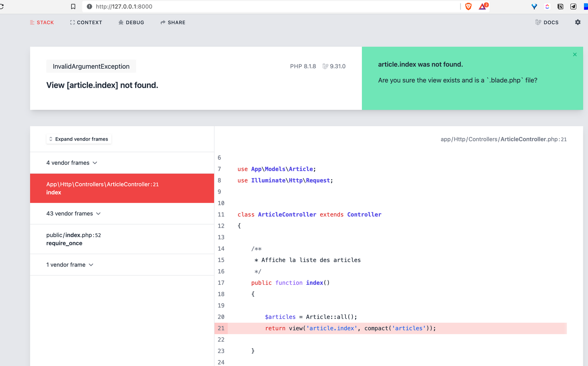
Task: Open the Telegram extension icon
Action: pyautogui.click(x=573, y=6)
